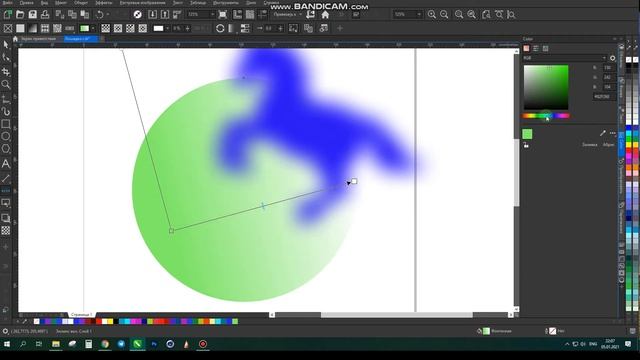The width and height of the screenshot is (640, 360).
Task: Choose Fountain Fill in the property bar
Action: pos(33,28)
